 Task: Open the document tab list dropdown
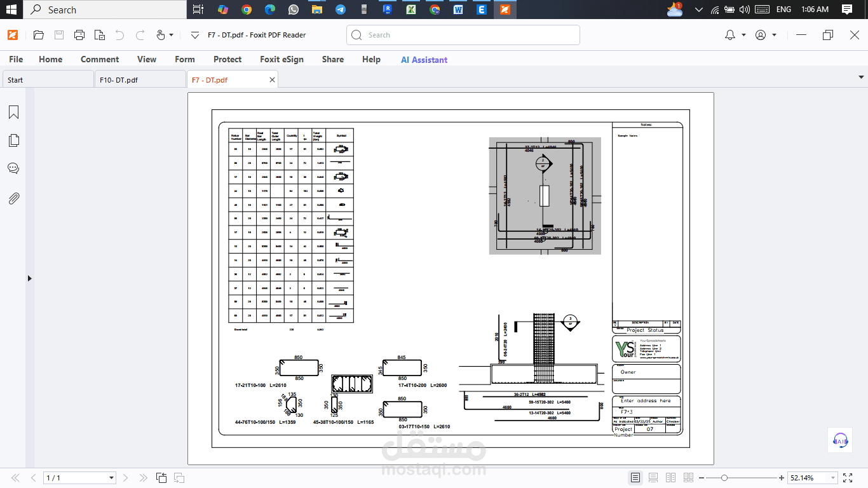[860, 77]
